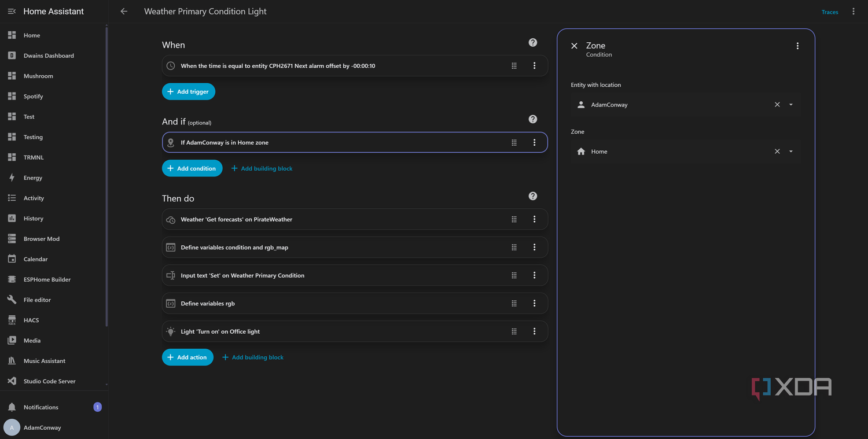Open the Zone condition panel's three-dot menu
The width and height of the screenshot is (868, 439).
coord(797,46)
